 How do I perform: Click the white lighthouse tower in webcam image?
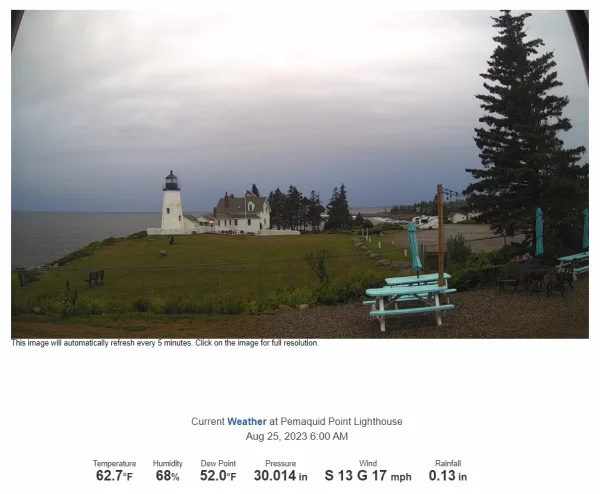[x=172, y=202]
